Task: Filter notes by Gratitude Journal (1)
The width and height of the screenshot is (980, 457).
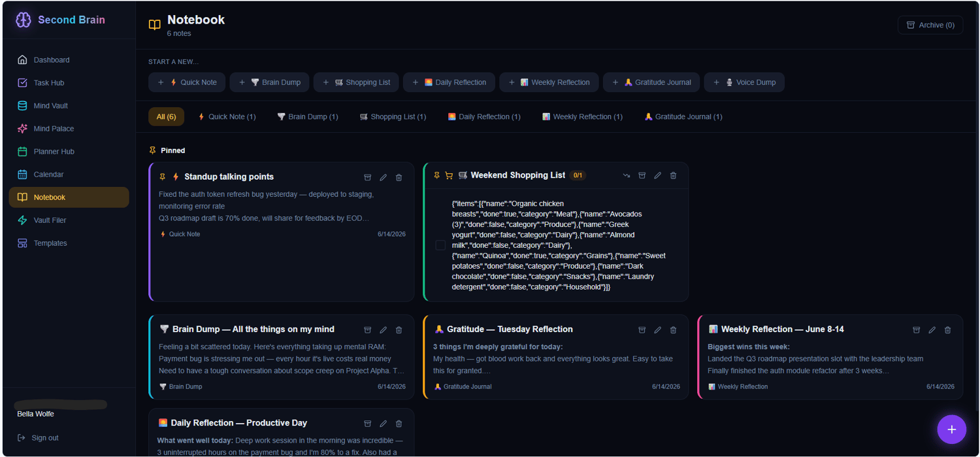Action: [683, 116]
